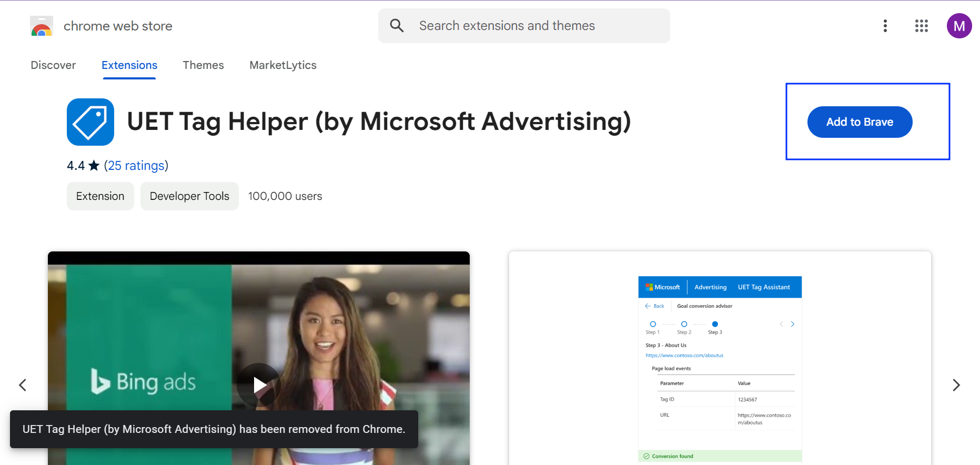Click the extension removed notification toast

214,429
